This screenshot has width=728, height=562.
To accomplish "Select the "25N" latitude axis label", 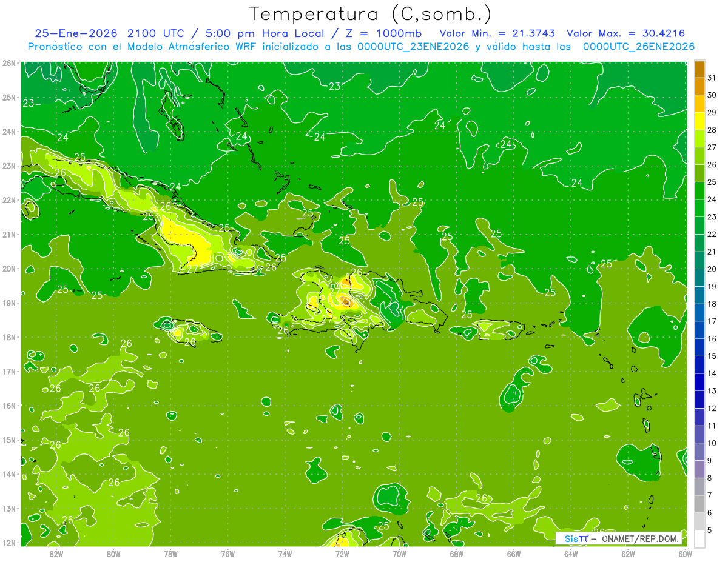I will coord(9,97).
